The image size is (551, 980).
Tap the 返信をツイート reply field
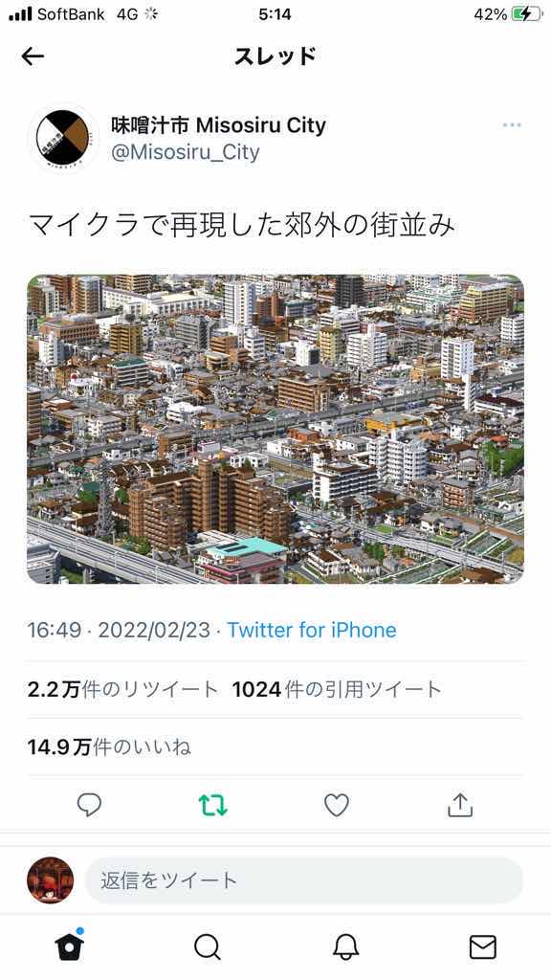click(303, 880)
